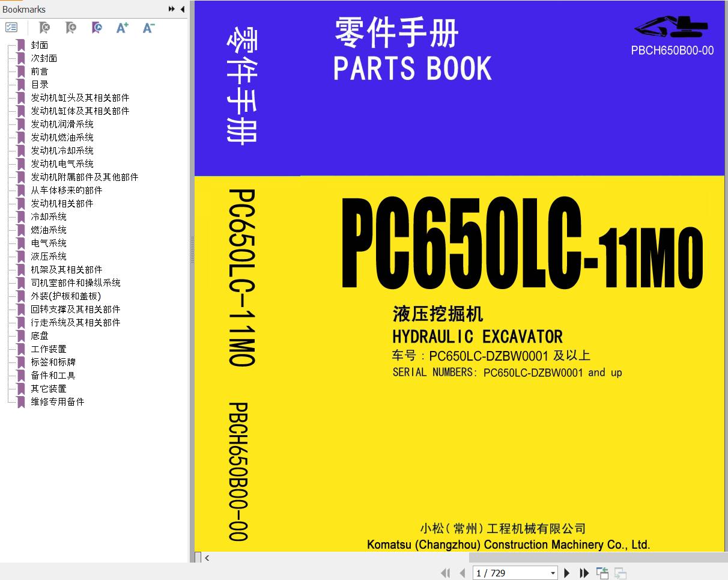The image size is (728, 580).
Task: Open bookmark 维修专用备件
Action: tap(58, 402)
